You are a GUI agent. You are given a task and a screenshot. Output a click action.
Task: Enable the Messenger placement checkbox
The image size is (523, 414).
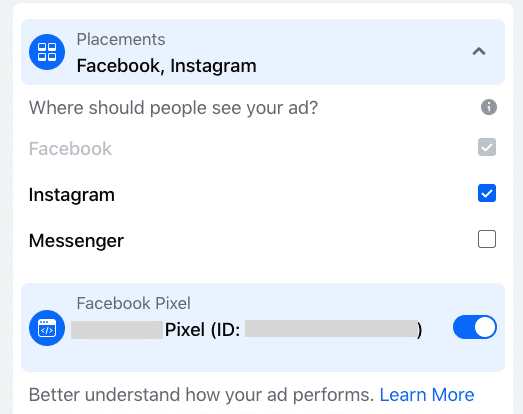(x=487, y=239)
